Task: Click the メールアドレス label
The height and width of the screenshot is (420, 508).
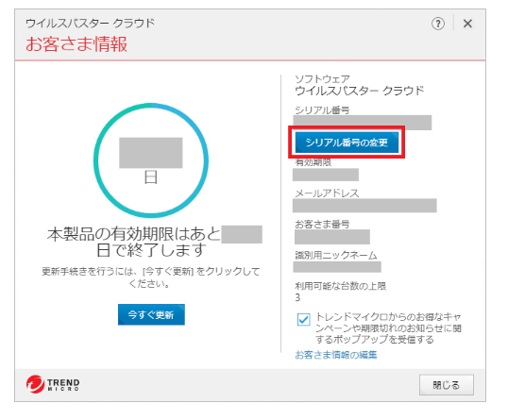Action: (x=327, y=193)
